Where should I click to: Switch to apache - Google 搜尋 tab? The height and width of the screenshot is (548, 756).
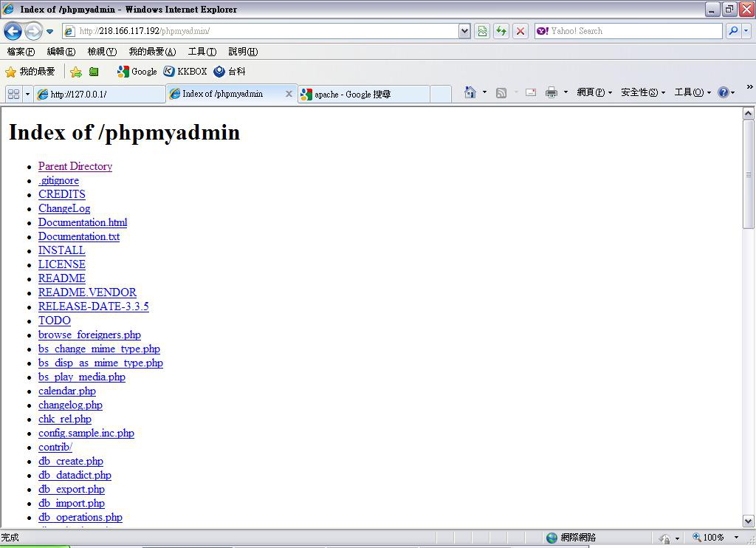(x=363, y=94)
